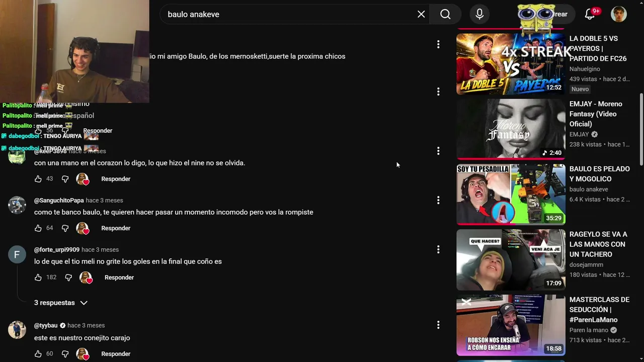The height and width of the screenshot is (362, 644).
Task: Open video title 'BAULO ES PELADO Y MOGOLICO'
Action: point(599,174)
